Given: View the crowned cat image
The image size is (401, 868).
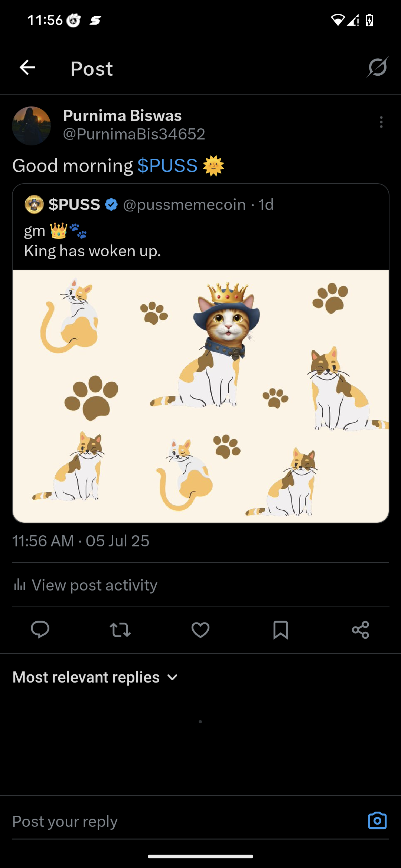Looking at the screenshot, I should 200,396.
